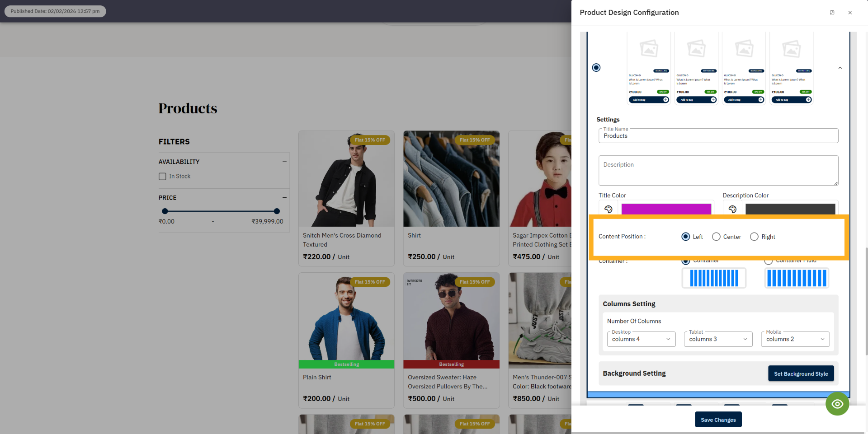Close the Product Design Configuration panel

pyautogui.click(x=850, y=13)
